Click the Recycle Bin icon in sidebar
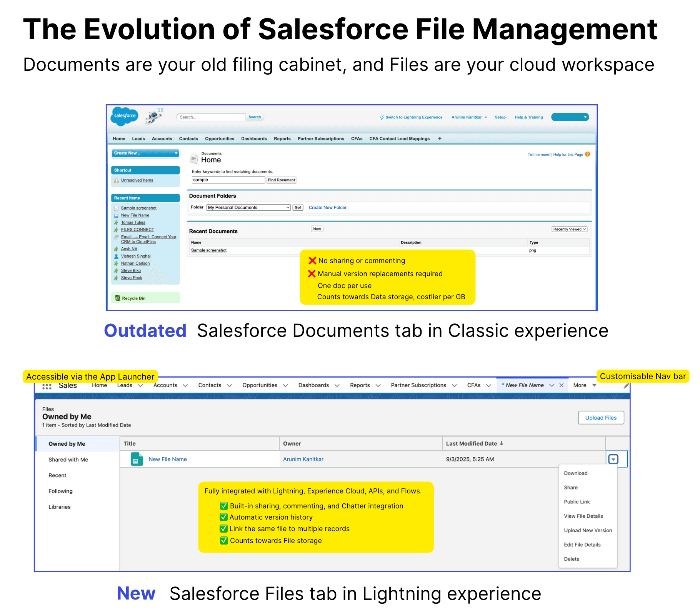700x613 pixels. point(118,298)
